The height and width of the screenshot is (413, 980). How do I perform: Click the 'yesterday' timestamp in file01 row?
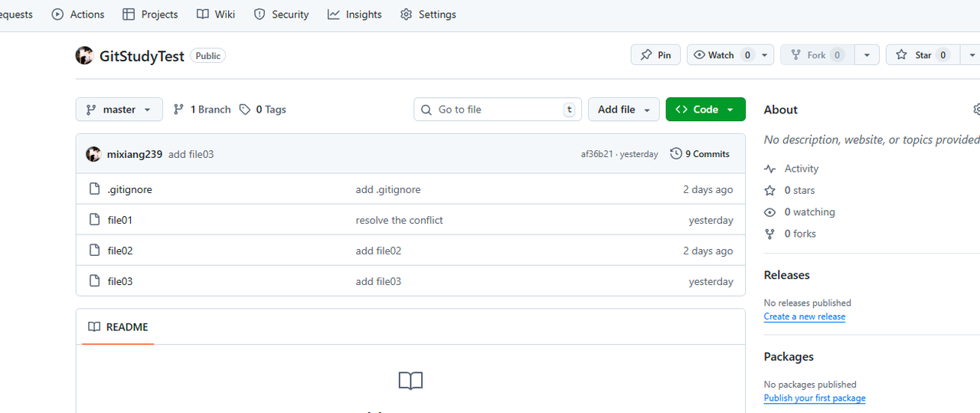(x=711, y=220)
